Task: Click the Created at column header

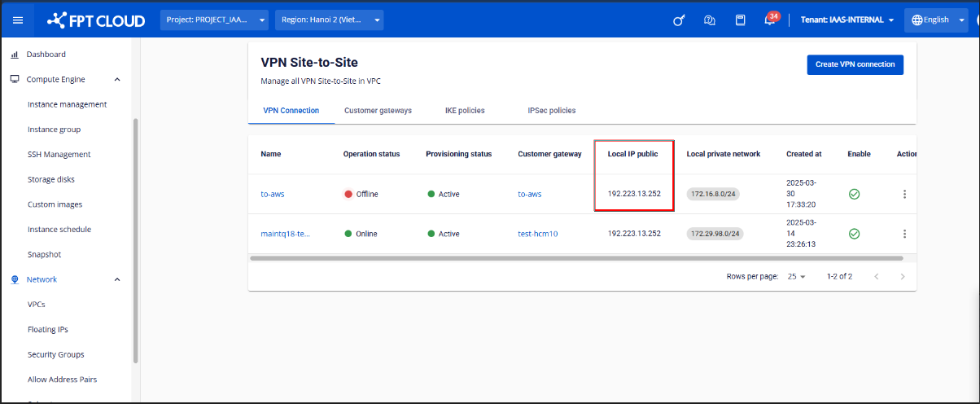Action: coord(804,154)
